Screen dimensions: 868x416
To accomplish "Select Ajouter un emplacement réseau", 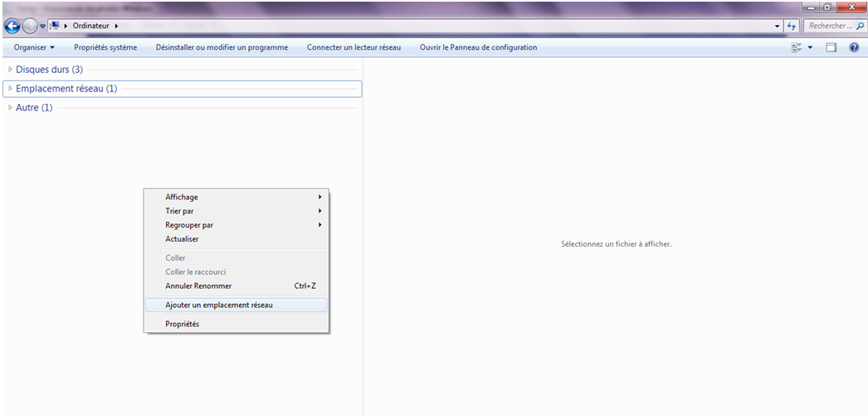I will 219,305.
